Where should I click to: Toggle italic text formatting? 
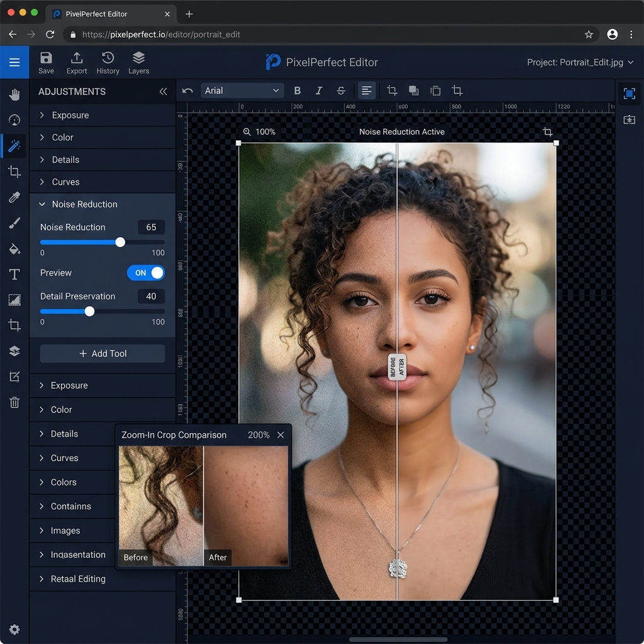(318, 91)
